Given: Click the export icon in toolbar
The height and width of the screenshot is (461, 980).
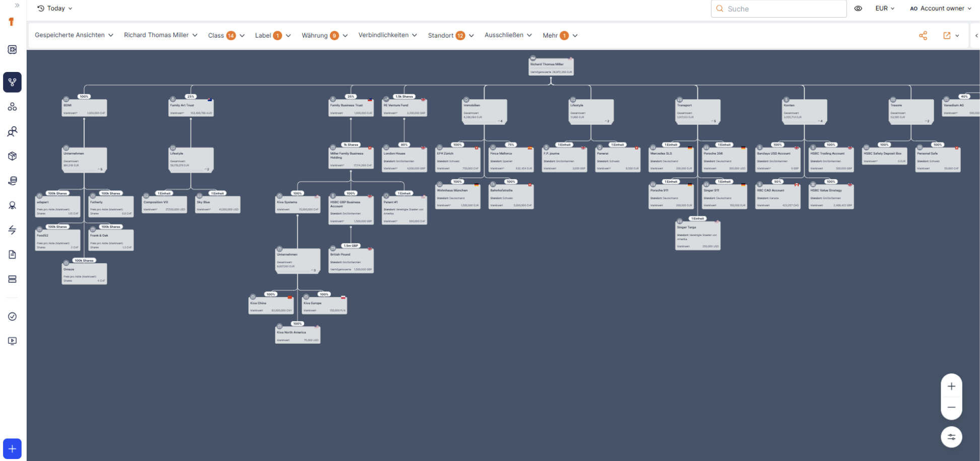Looking at the screenshot, I should pyautogui.click(x=947, y=36).
